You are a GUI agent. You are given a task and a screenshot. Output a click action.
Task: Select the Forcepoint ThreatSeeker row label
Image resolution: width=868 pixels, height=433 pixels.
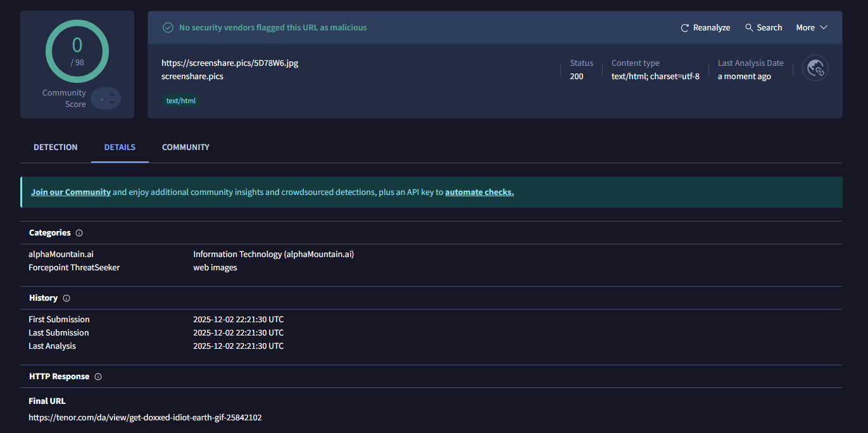74,268
